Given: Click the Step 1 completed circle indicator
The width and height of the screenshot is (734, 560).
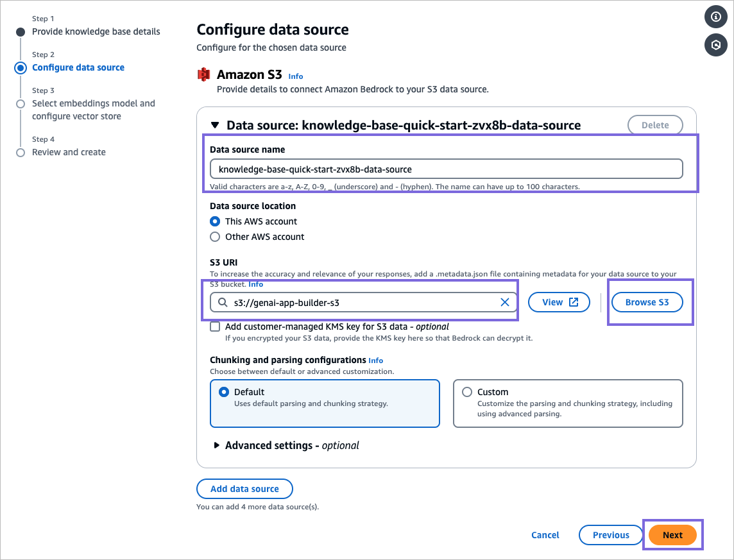Looking at the screenshot, I should click(x=21, y=32).
